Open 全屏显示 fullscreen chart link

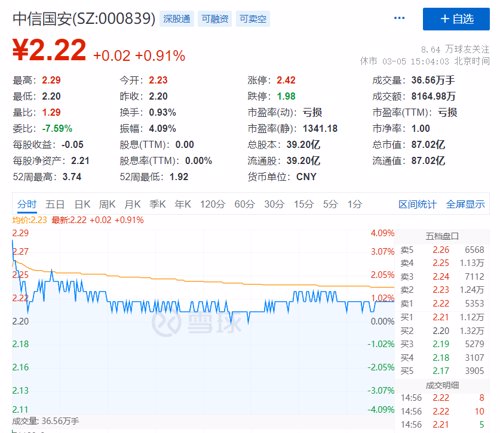pyautogui.click(x=465, y=204)
